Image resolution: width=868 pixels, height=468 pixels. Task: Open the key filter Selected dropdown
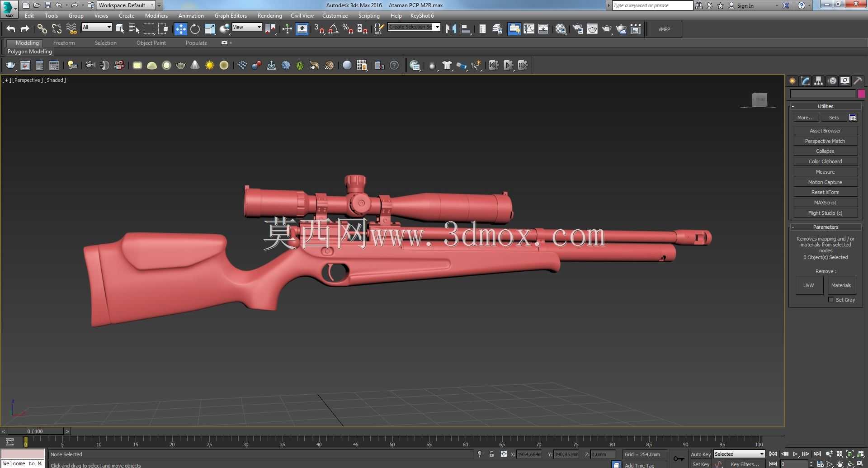tap(739, 454)
